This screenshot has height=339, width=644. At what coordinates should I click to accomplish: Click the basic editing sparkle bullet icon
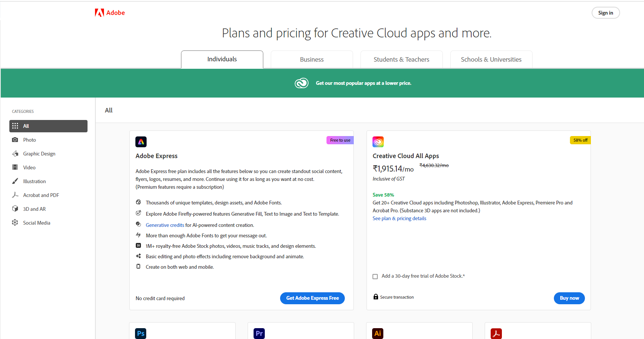pyautogui.click(x=138, y=256)
